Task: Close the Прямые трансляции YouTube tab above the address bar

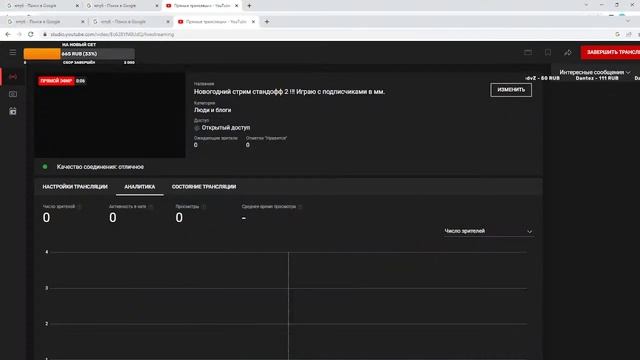Action: [x=253, y=22]
